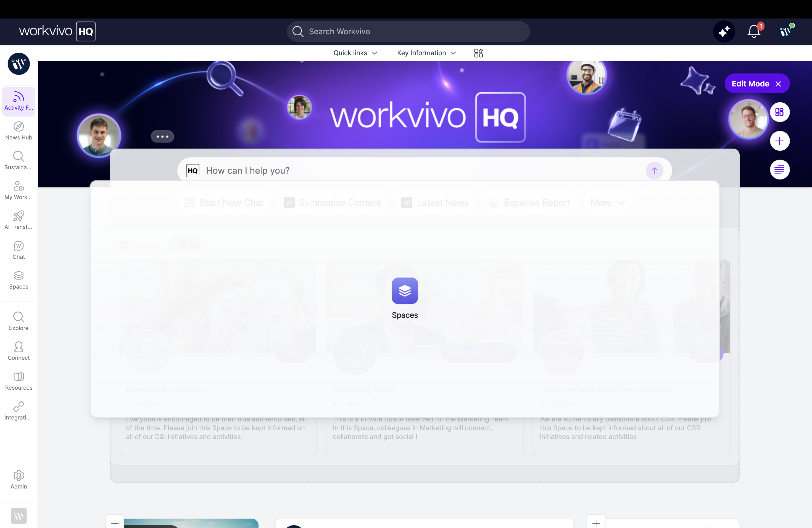Viewport: 812px width, 528px height.
Task: Click the Start New Chat button
Action: (x=224, y=203)
